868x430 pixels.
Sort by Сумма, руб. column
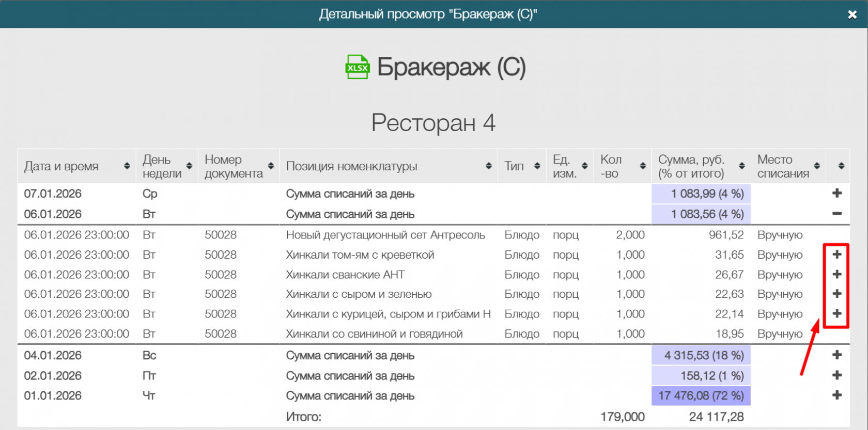[x=742, y=166]
